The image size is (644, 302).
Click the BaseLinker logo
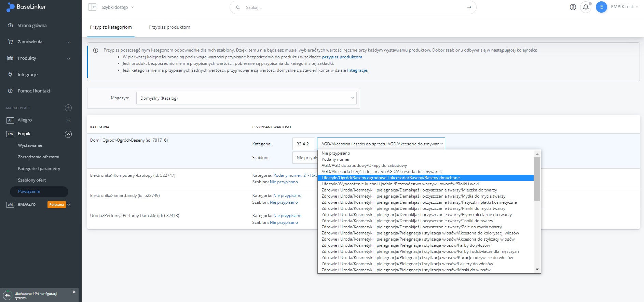[x=27, y=7]
